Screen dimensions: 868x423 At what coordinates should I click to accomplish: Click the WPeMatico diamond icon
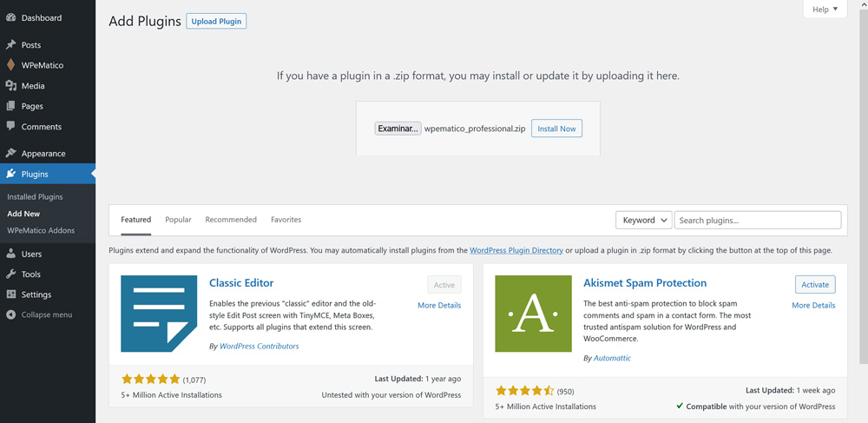(x=10, y=65)
